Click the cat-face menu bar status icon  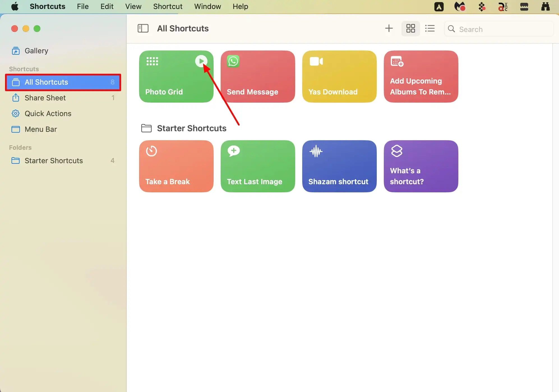coord(460,6)
